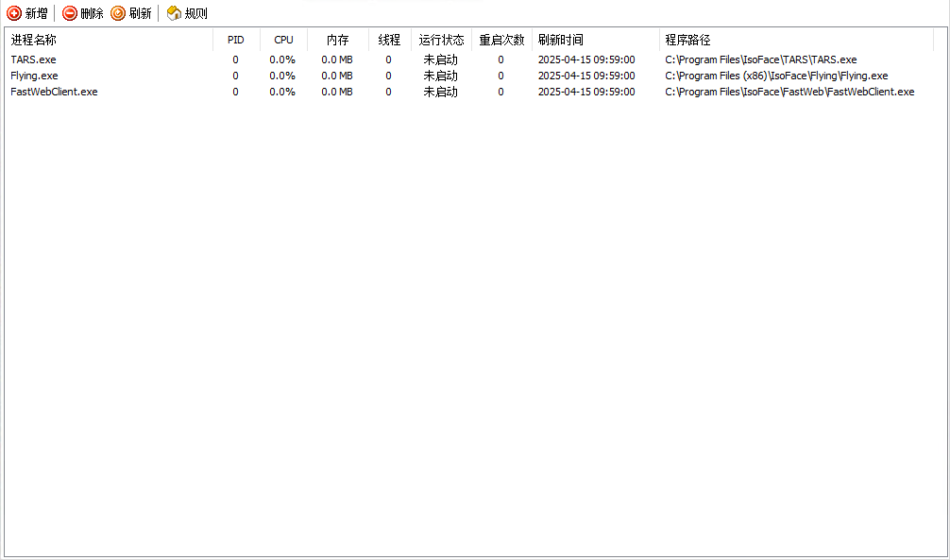The width and height of the screenshot is (950, 560).
Task: Click refresh time of Flying.exe row
Action: pos(586,76)
